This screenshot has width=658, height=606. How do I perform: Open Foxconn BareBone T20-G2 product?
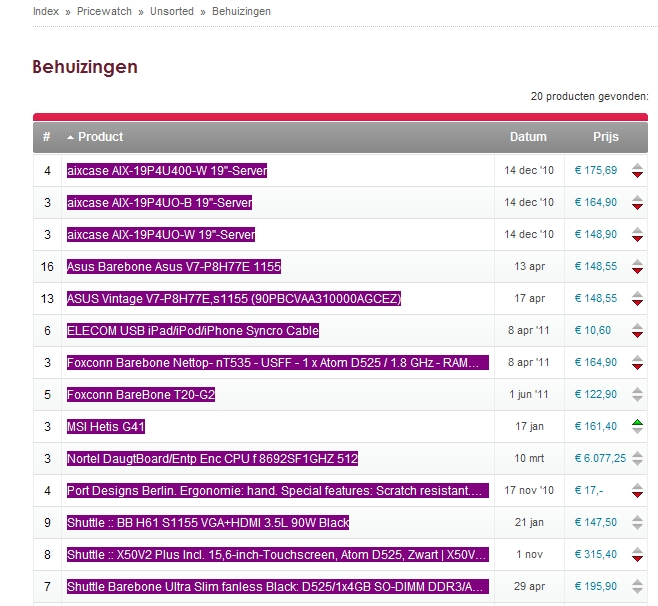pos(141,394)
